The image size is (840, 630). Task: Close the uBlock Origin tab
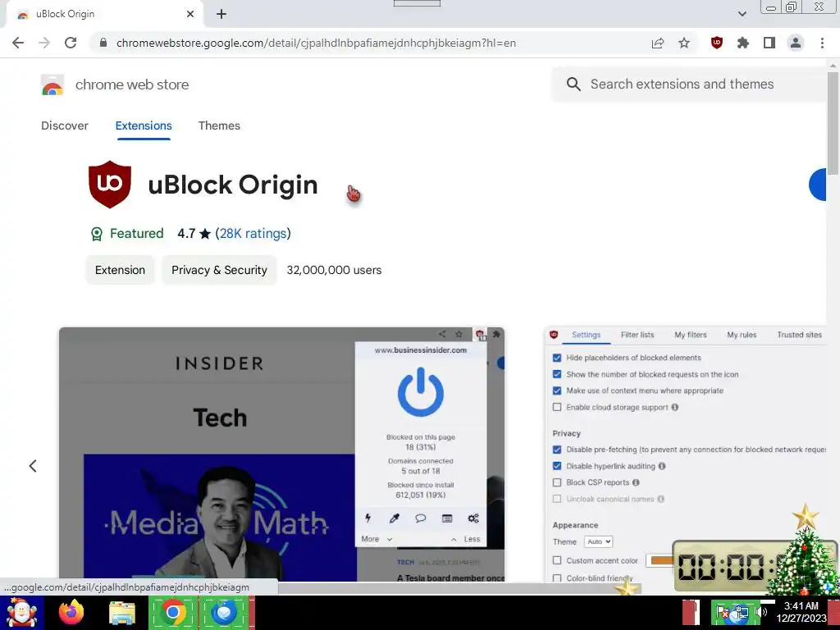tap(190, 15)
